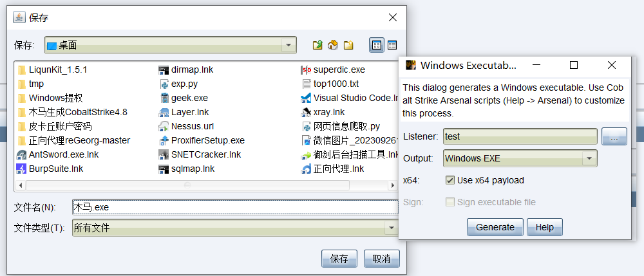Click file list horizontal scrollbar thumb
Viewport: 644px width, 276px height.
187,185
